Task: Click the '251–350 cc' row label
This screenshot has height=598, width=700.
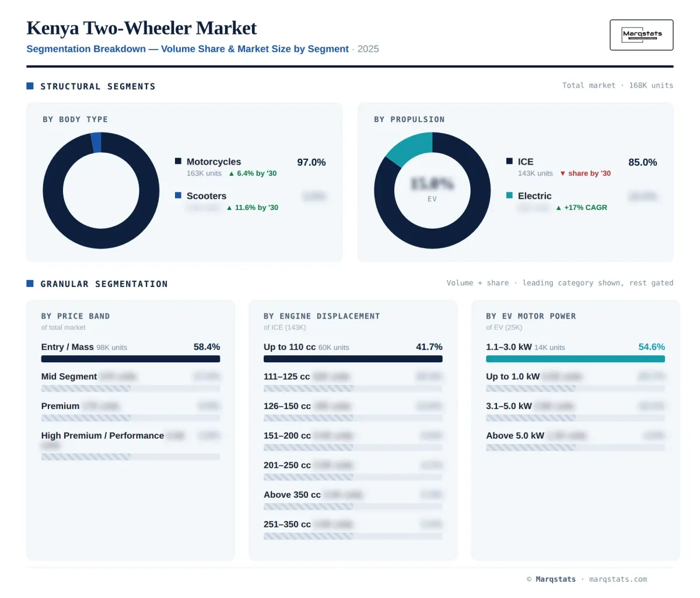Action: click(x=287, y=524)
